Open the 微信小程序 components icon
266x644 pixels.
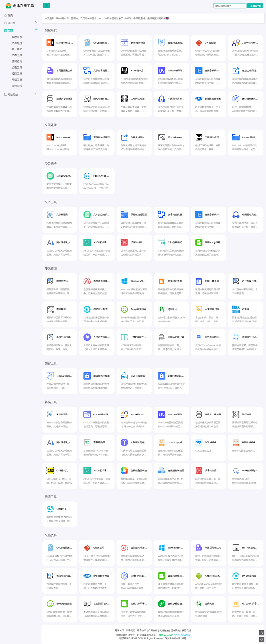162,603
